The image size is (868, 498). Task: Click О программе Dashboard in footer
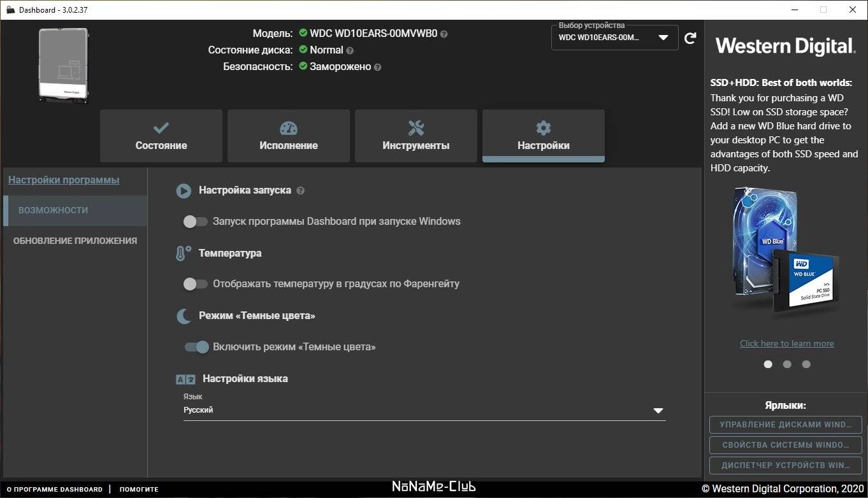tap(54, 490)
